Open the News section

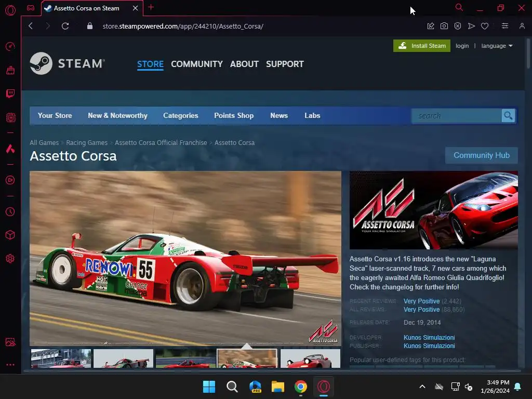279,116
